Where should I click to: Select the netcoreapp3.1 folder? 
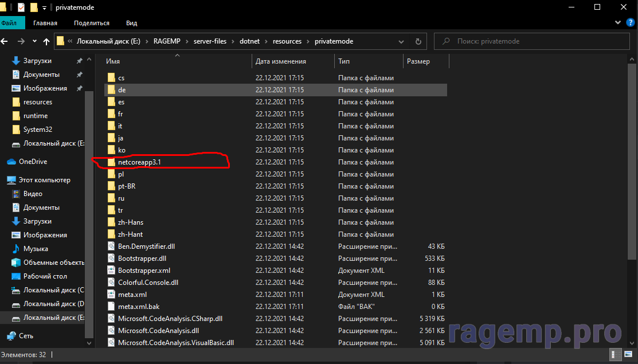pyautogui.click(x=139, y=162)
